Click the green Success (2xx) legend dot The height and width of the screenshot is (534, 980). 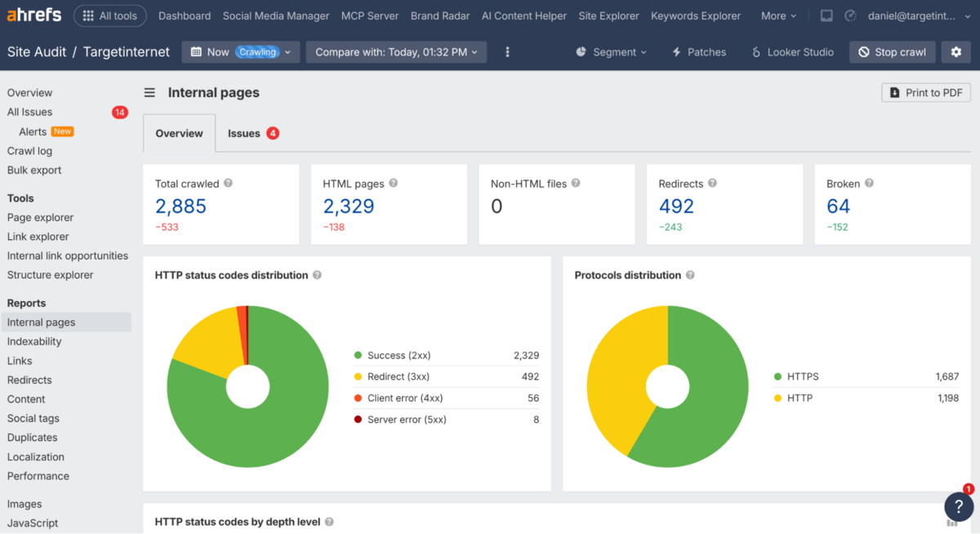[x=358, y=355]
